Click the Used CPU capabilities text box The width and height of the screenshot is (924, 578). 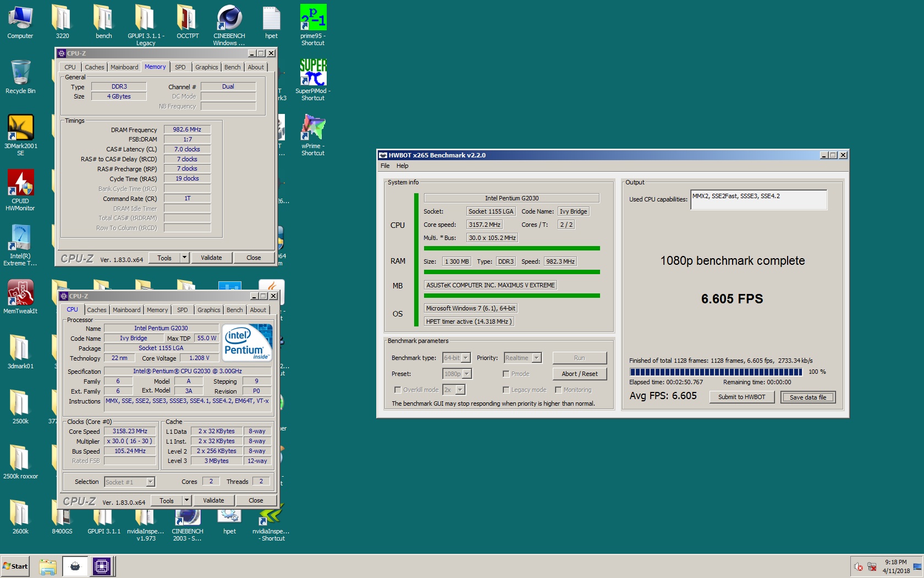coord(759,200)
